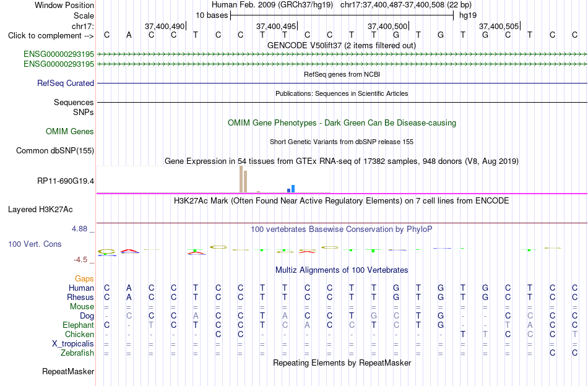Select the Human alignment row label
The width and height of the screenshot is (588, 386).
pyautogui.click(x=81, y=288)
